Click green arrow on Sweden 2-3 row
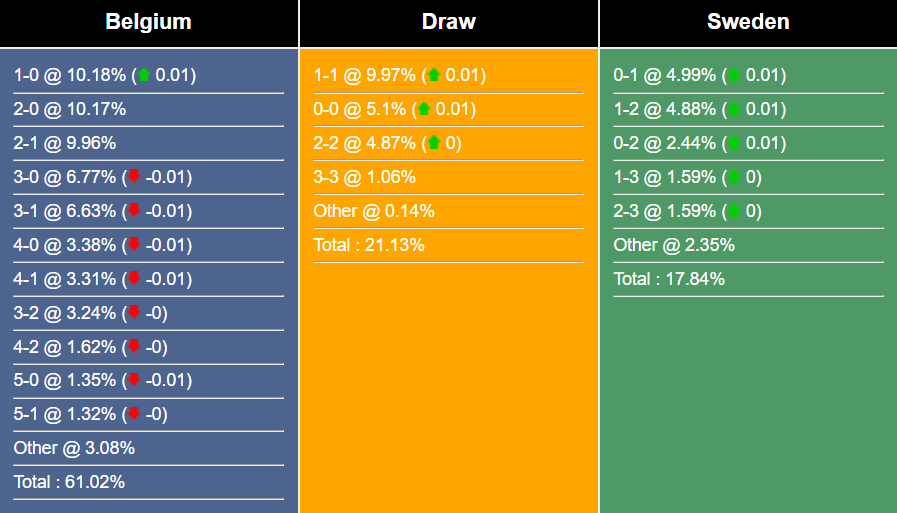Image resolution: width=897 pixels, height=513 pixels. click(x=735, y=211)
